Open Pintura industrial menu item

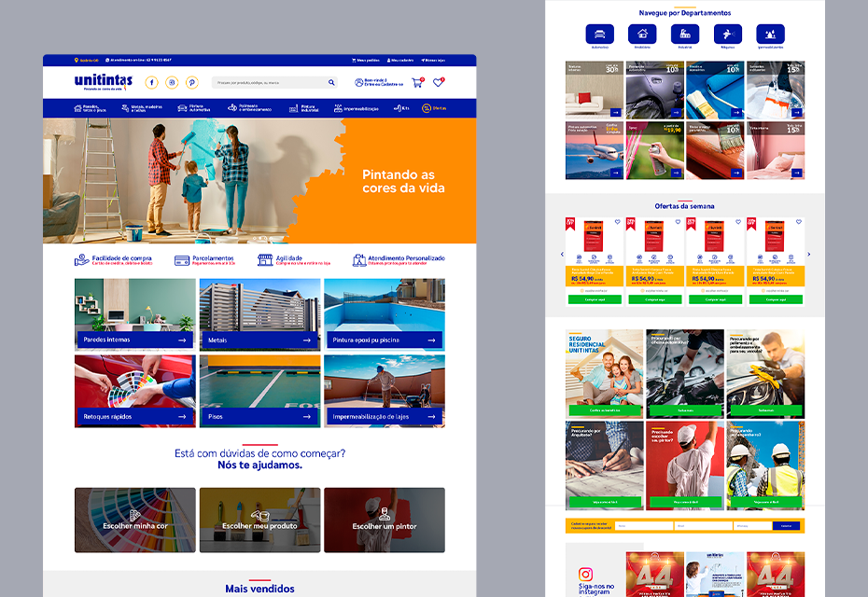304,108
